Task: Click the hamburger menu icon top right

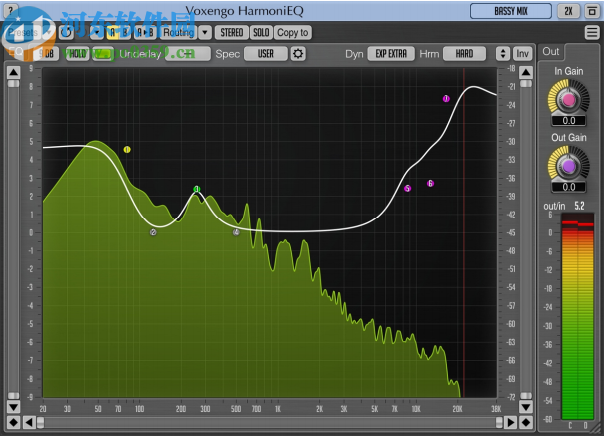Action: click(592, 32)
